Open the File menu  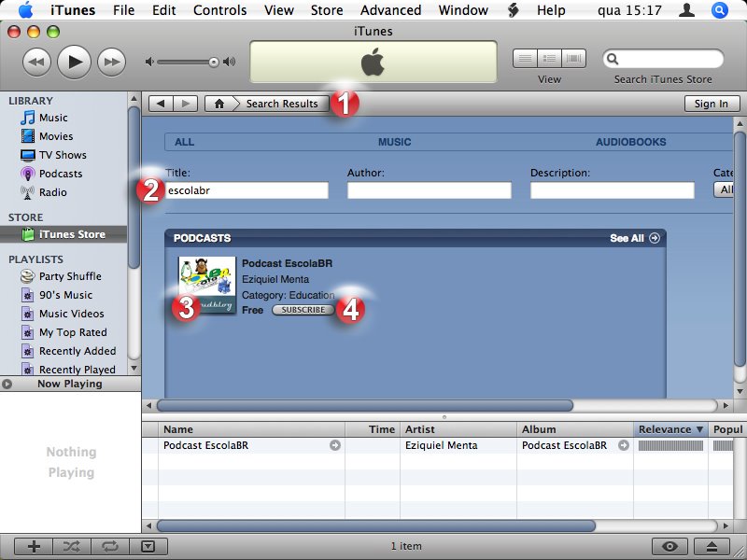(x=124, y=10)
